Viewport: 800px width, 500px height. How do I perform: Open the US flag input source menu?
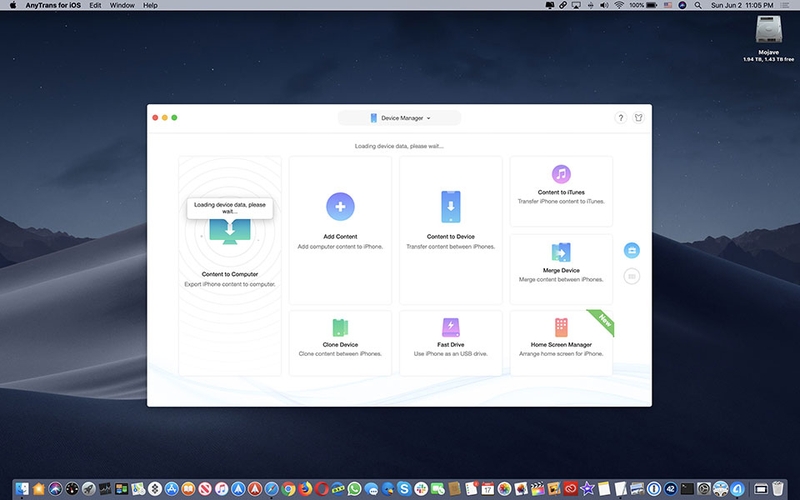(x=667, y=5)
